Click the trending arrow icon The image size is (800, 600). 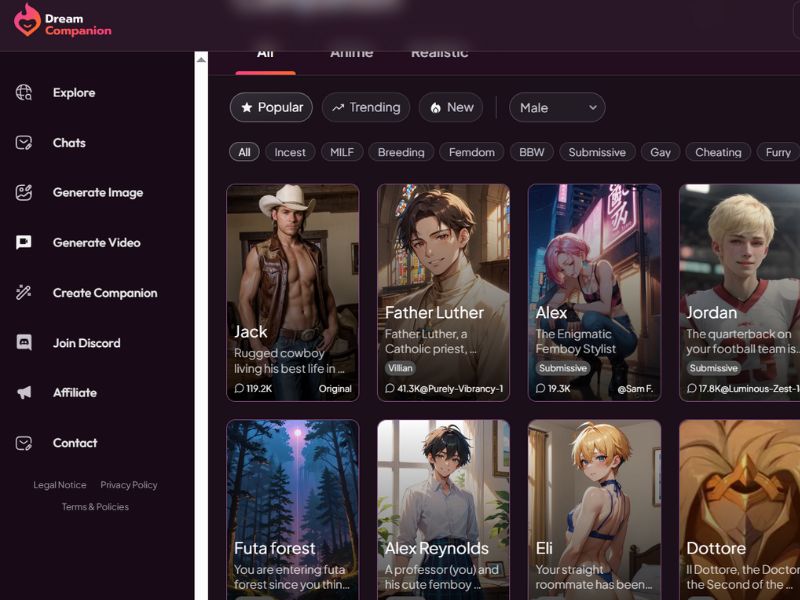(338, 108)
